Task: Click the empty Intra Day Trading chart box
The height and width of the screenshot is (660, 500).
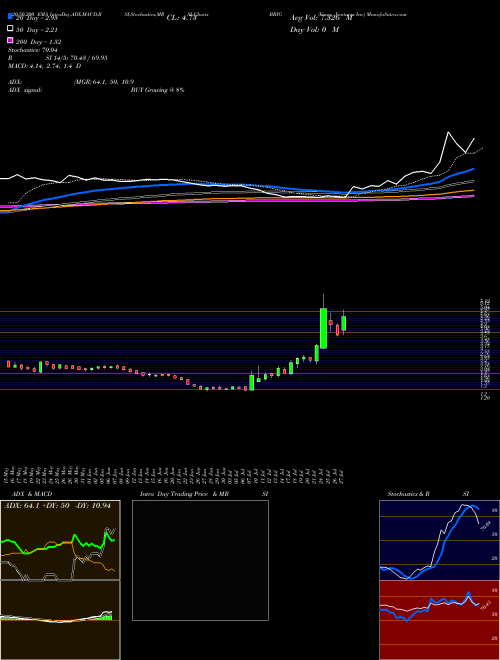Action: click(200, 560)
